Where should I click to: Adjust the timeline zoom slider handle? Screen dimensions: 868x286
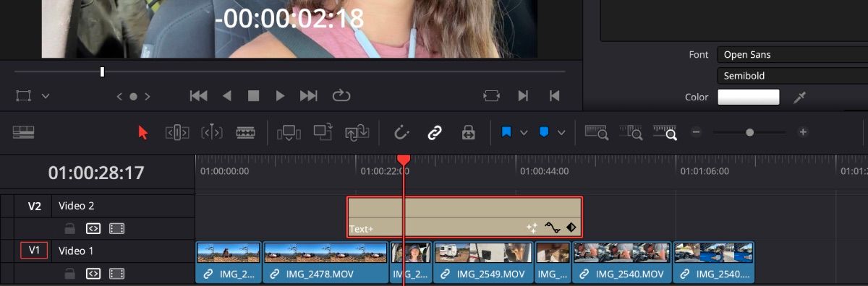(749, 132)
